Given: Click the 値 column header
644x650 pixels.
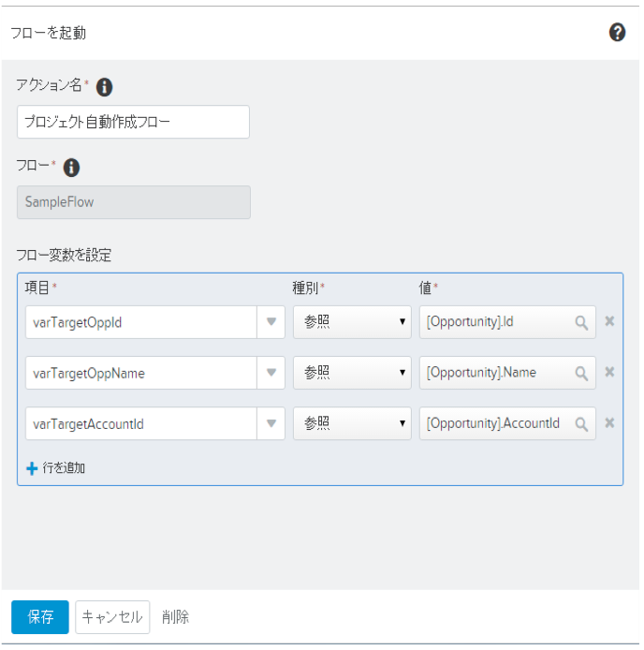Looking at the screenshot, I should coord(425,288).
